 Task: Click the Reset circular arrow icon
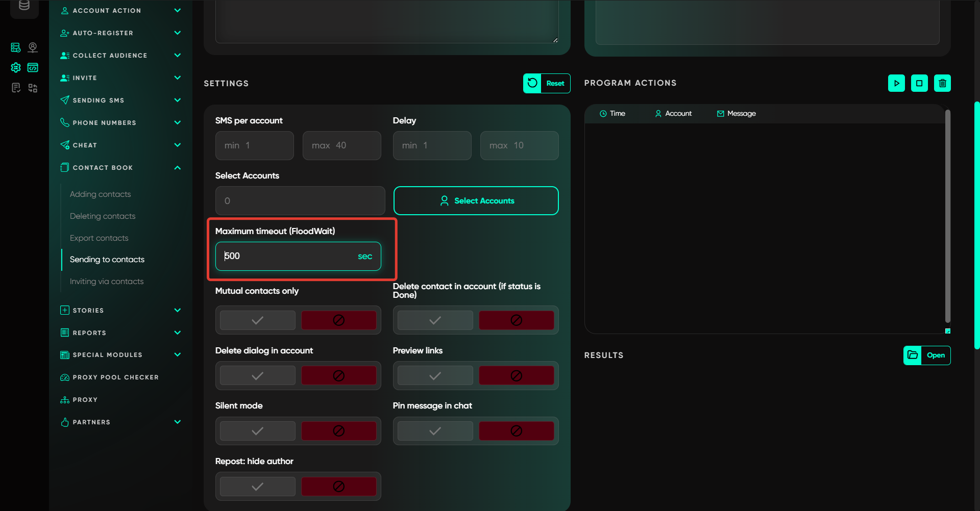532,83
